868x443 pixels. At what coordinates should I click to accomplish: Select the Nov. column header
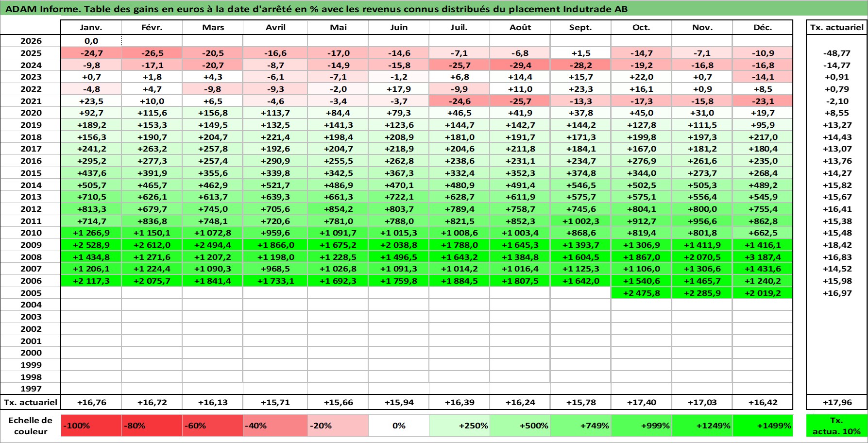pos(702,28)
